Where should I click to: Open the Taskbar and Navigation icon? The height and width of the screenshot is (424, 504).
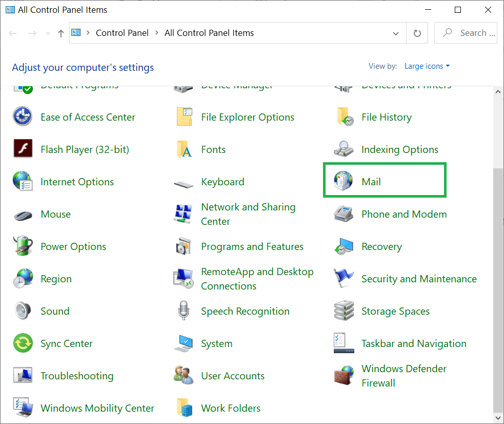[x=344, y=343]
